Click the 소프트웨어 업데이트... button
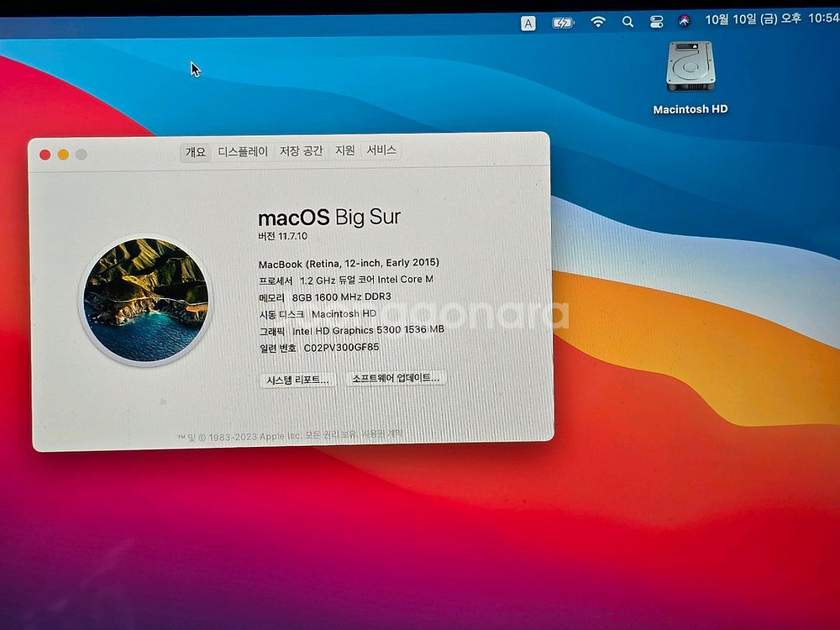Screen dimensions: 840x630 tap(396, 379)
